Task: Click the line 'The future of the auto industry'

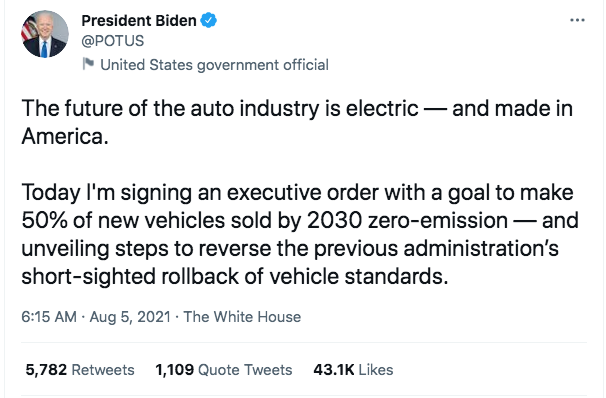Action: (297, 108)
